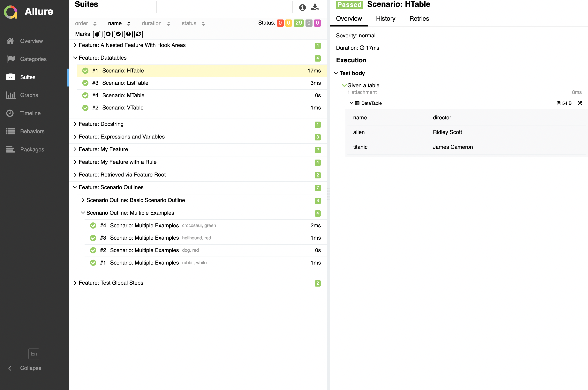Expand Feature: My Feature with a Rule
This screenshot has width=588, height=390.
198,162
